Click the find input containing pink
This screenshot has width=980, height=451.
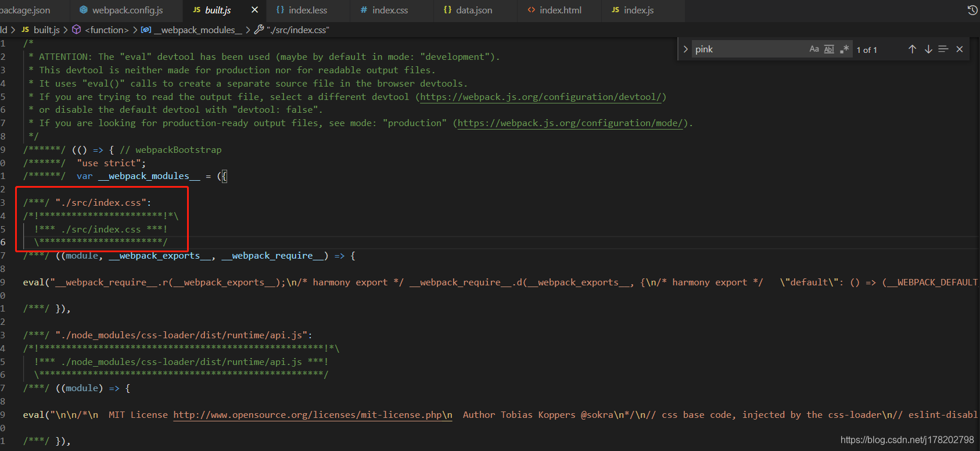[749, 49]
